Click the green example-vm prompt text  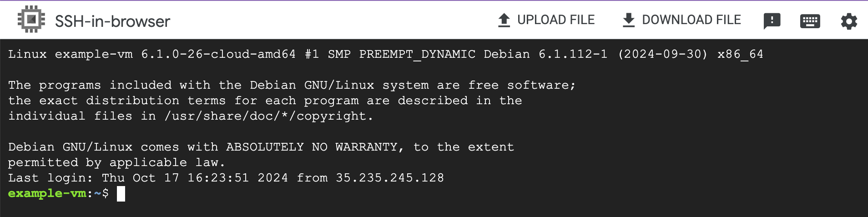tap(47, 193)
